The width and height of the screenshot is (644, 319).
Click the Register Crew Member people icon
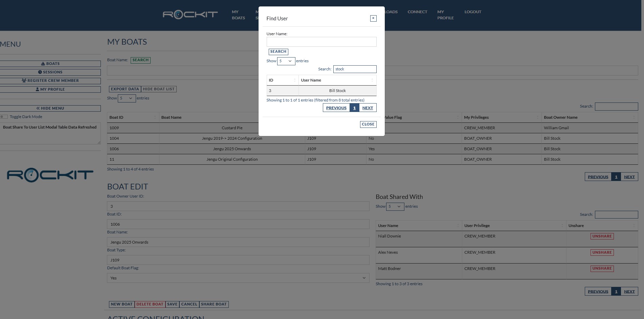[24, 81]
